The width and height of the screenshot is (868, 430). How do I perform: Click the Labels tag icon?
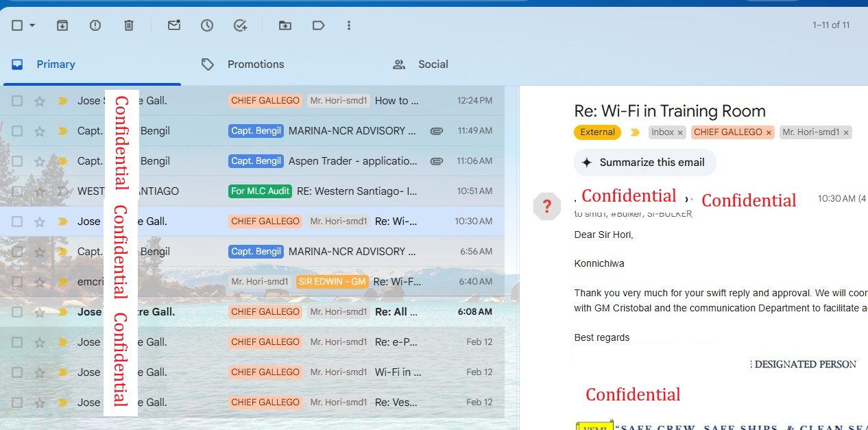(x=318, y=25)
